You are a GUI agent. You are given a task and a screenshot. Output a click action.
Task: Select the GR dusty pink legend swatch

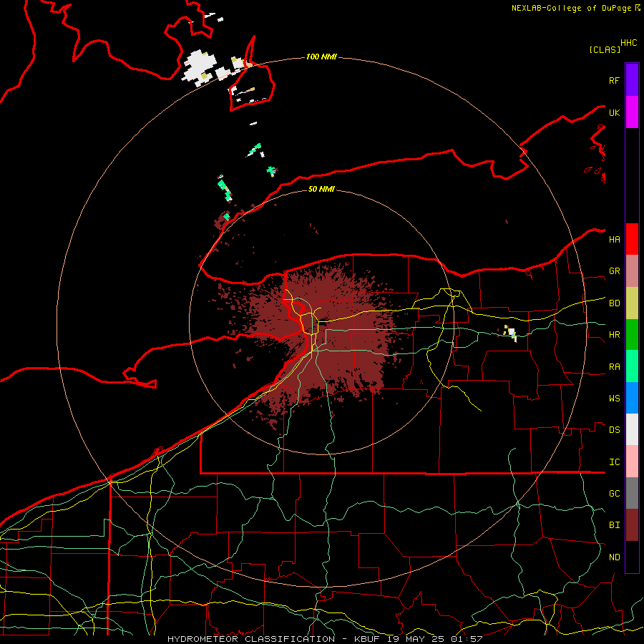(632, 271)
